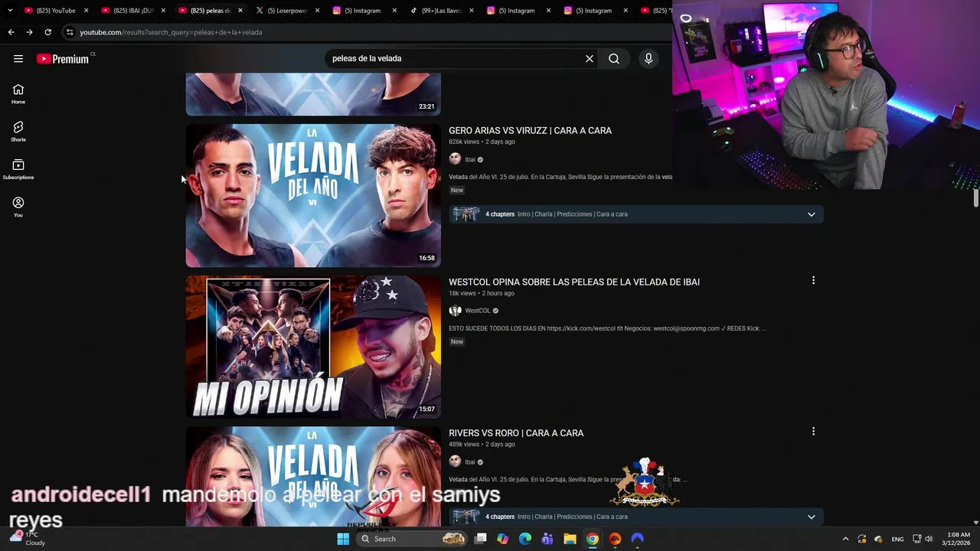Open ENG language input indicator

[897, 539]
